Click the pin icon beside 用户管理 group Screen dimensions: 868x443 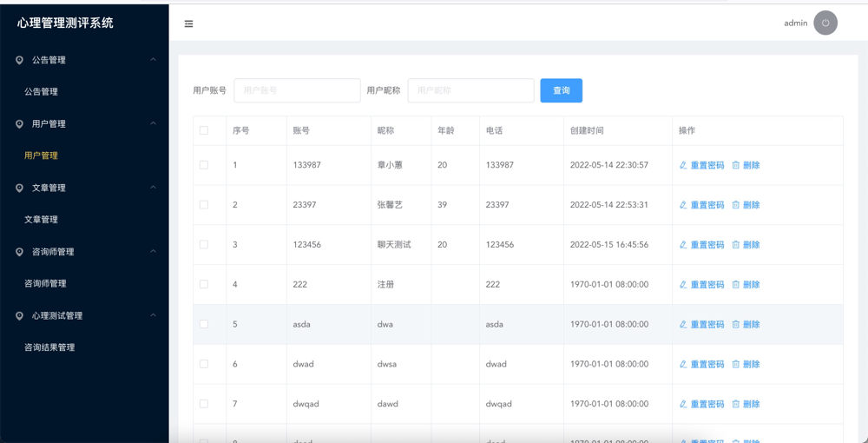coord(19,124)
